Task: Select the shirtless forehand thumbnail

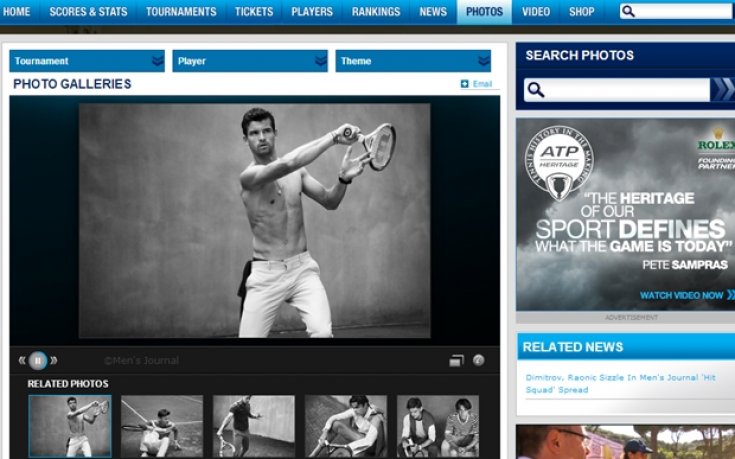Action: 70,426
